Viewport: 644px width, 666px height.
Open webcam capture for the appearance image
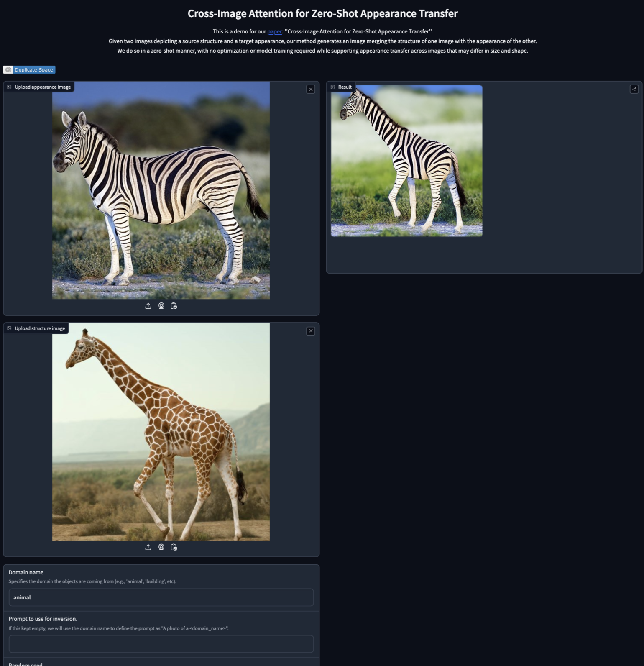tap(161, 306)
